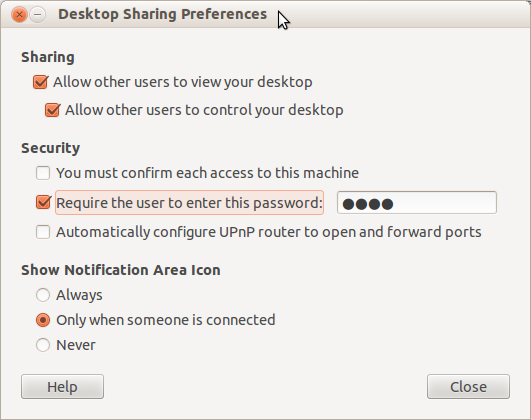The height and width of the screenshot is (420, 531).
Task: Click the Show Notification Area Icon heading
Action: coord(121,270)
